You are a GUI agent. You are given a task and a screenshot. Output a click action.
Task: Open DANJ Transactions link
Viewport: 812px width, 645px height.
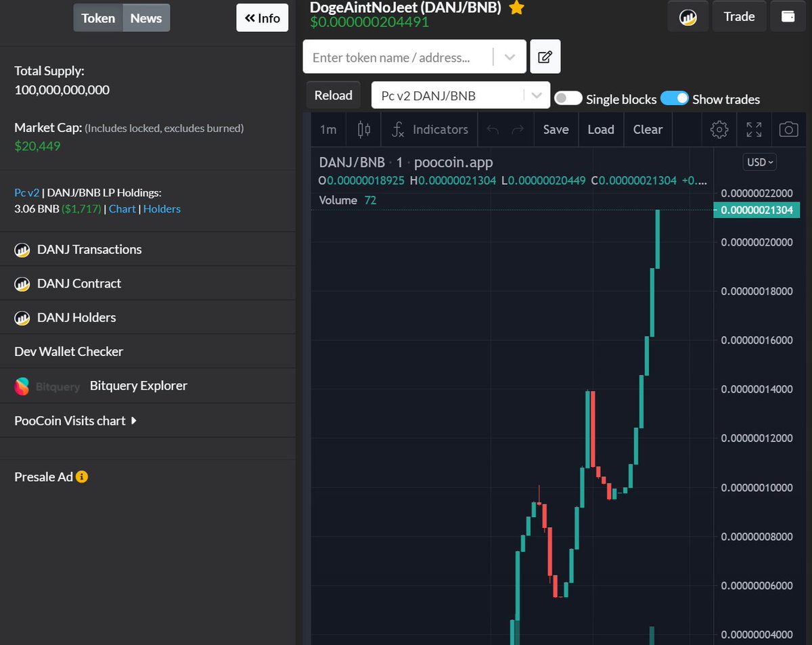click(89, 250)
